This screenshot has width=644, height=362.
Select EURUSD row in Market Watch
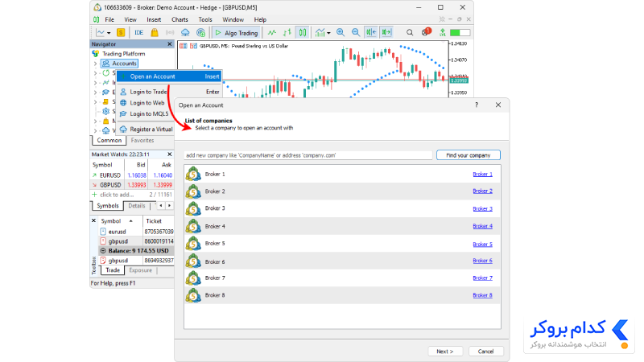(132, 175)
